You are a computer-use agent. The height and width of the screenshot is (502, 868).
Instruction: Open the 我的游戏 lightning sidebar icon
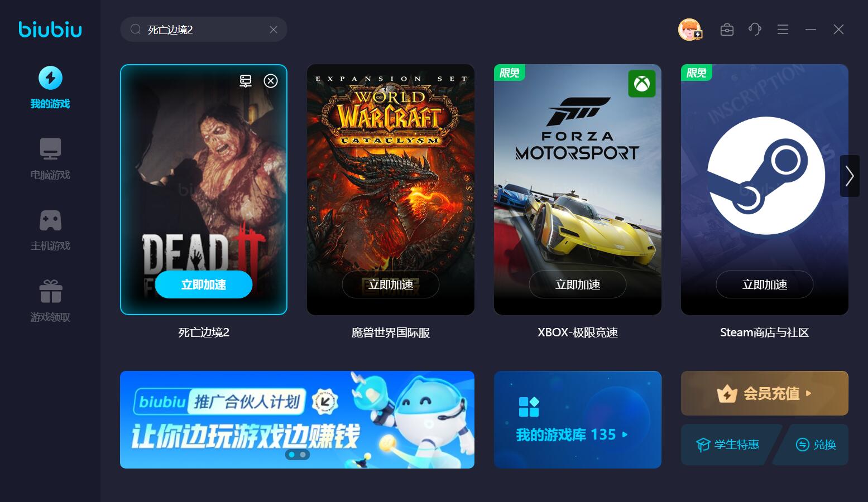[x=50, y=78]
